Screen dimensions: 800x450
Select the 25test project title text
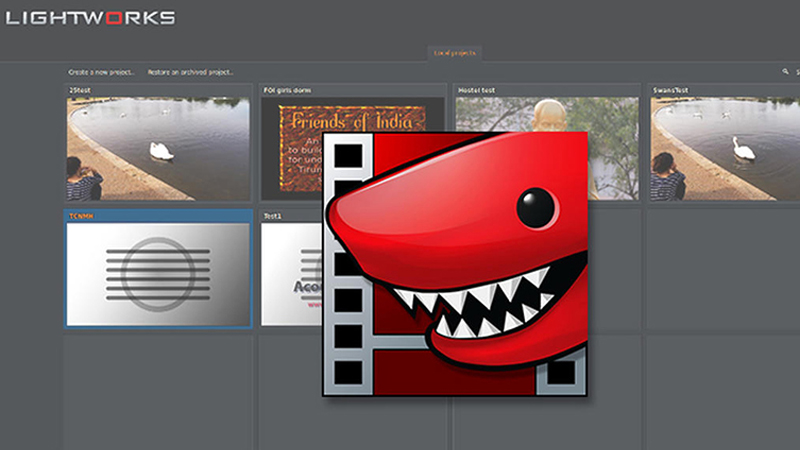click(x=80, y=90)
